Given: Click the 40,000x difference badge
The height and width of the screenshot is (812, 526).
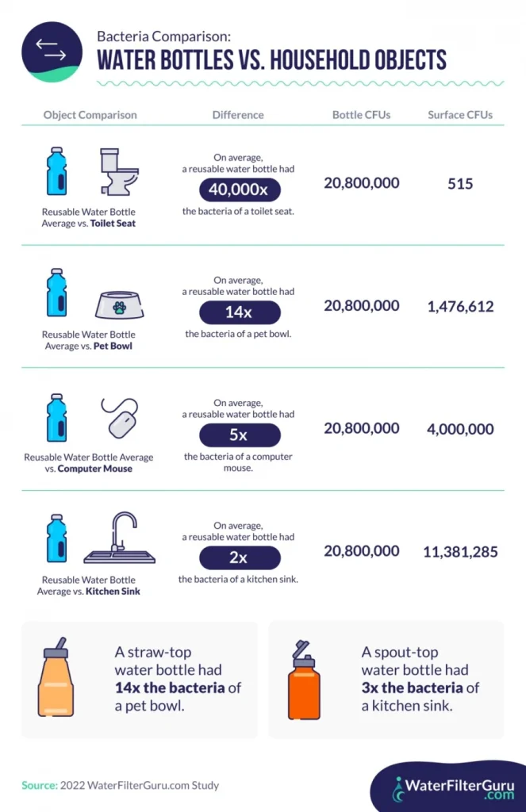Looking at the screenshot, I should (239, 190).
